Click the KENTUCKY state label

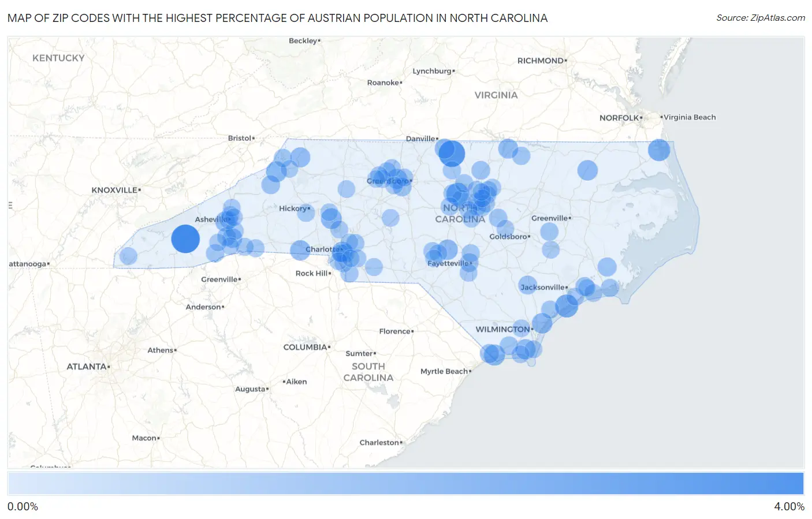tap(58, 58)
